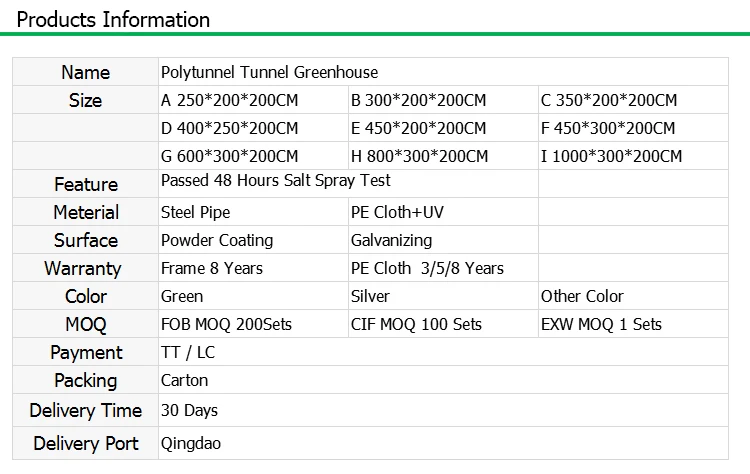Click size H 800*300*200CM cell
750x474 pixels.
click(x=419, y=156)
